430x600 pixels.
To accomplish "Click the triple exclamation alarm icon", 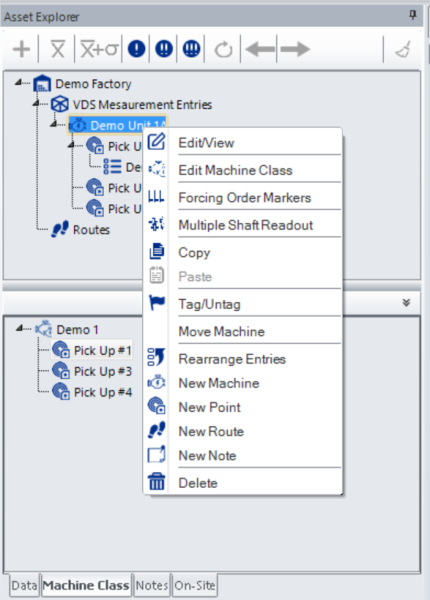I will click(x=192, y=49).
